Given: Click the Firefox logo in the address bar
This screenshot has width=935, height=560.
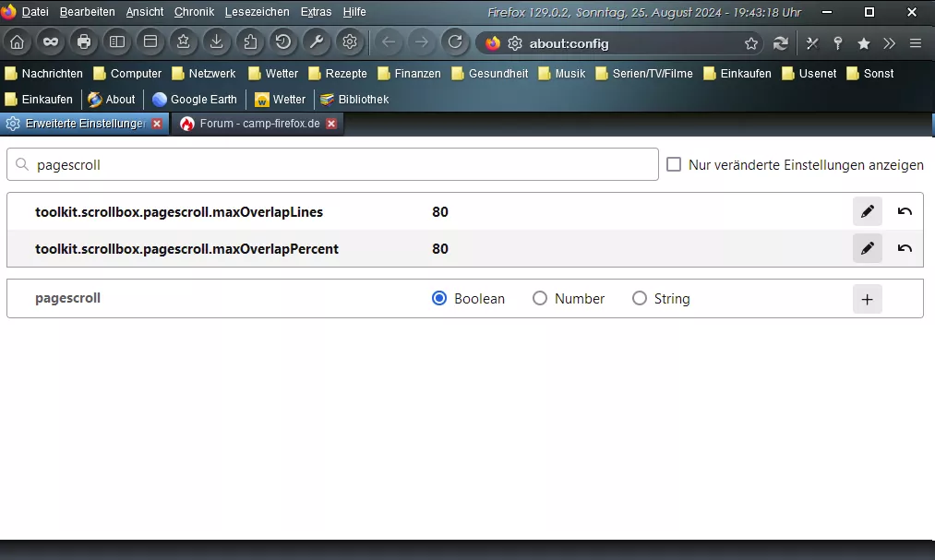Looking at the screenshot, I should tap(493, 43).
